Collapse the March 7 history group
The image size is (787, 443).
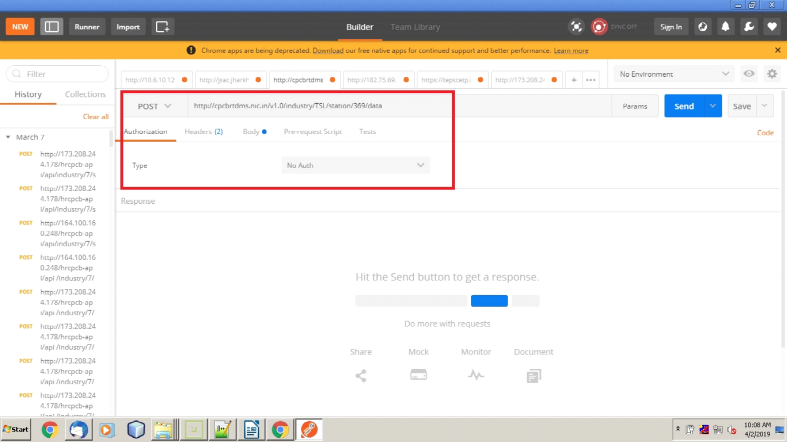click(x=8, y=137)
